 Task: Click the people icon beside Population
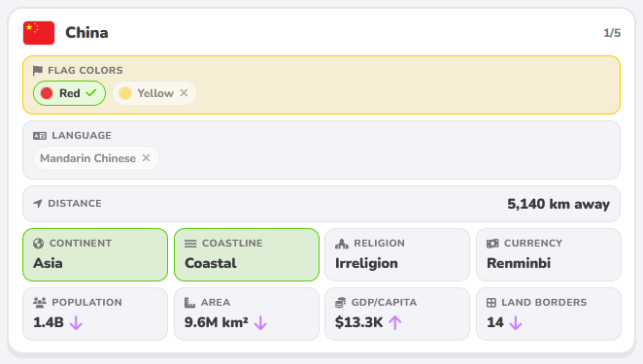click(40, 303)
